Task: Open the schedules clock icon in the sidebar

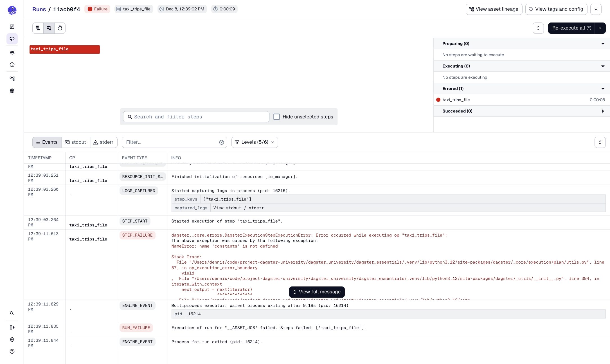Action: tap(12, 65)
